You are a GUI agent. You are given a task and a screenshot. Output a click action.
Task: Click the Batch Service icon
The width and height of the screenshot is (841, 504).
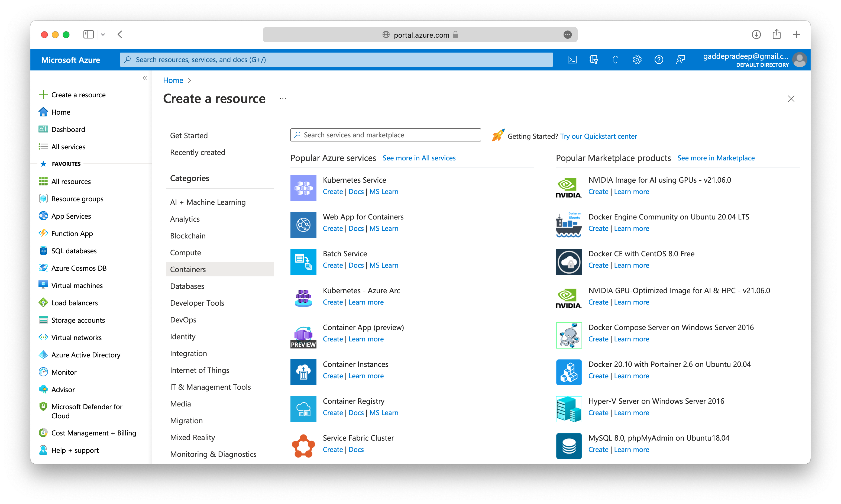click(303, 261)
